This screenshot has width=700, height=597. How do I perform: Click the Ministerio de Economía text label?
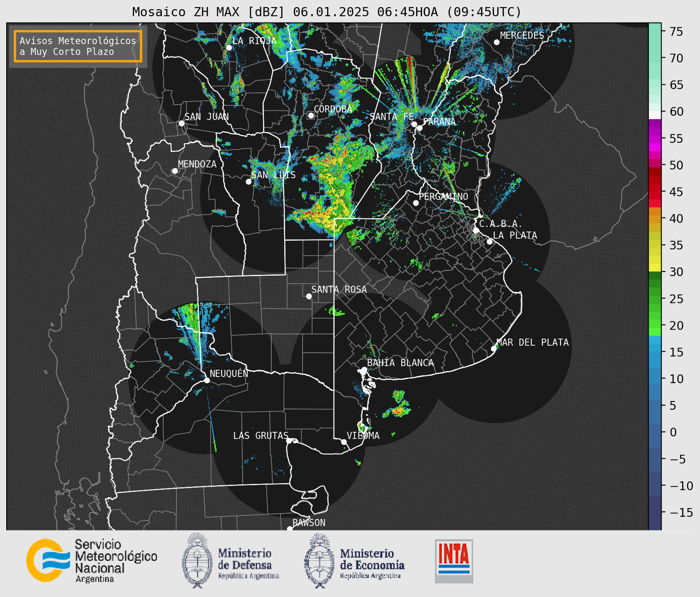372,563
